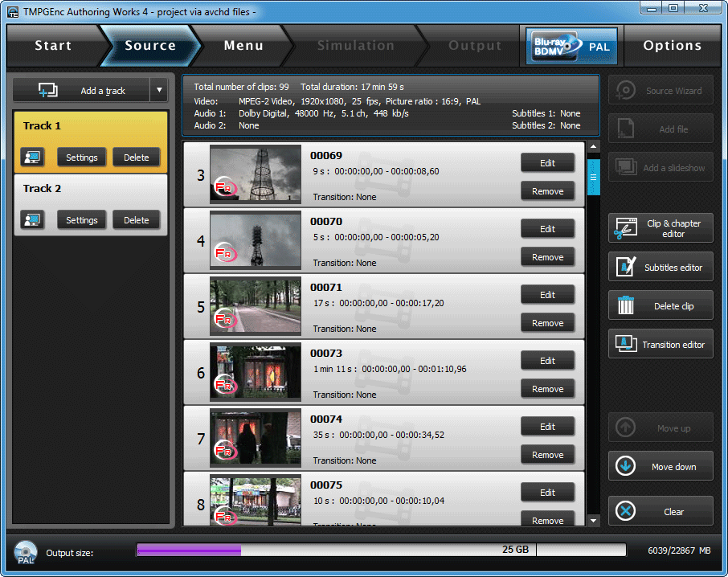Click the PAL disc icon in status bar
Viewport: 728px width, 577px height.
pos(26,552)
